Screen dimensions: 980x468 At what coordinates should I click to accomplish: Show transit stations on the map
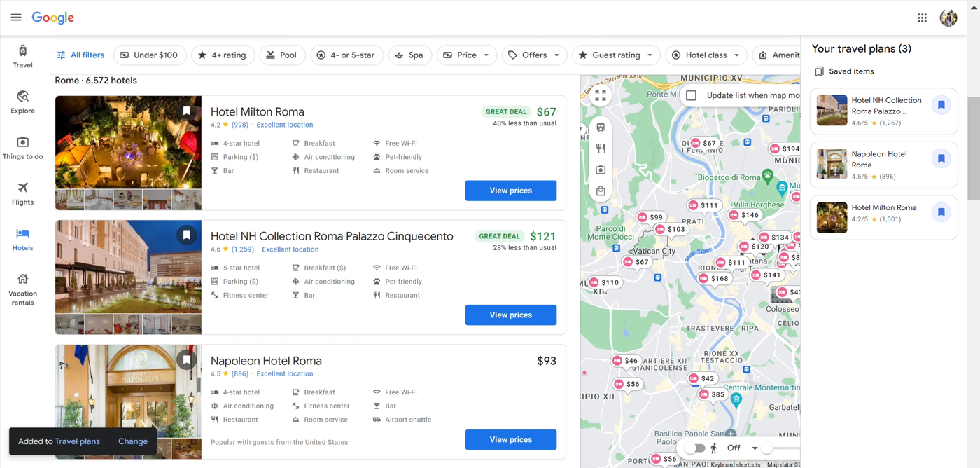600,127
